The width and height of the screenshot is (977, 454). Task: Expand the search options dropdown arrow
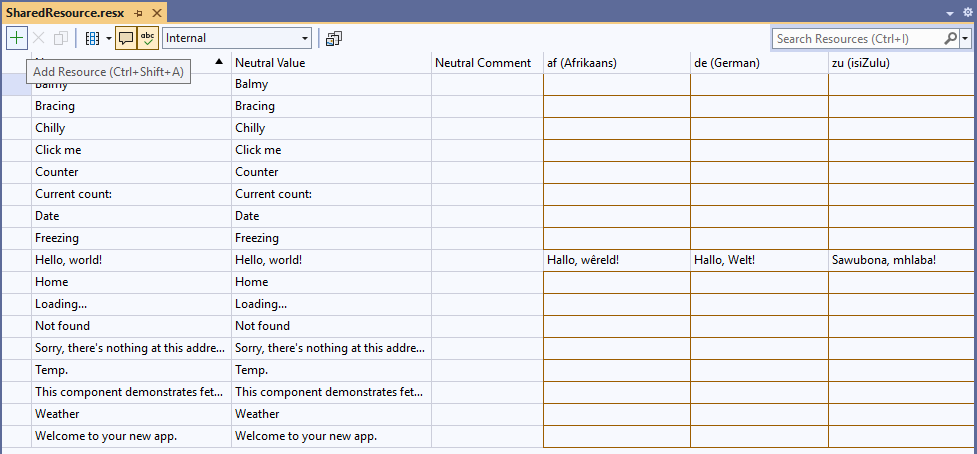coord(965,38)
